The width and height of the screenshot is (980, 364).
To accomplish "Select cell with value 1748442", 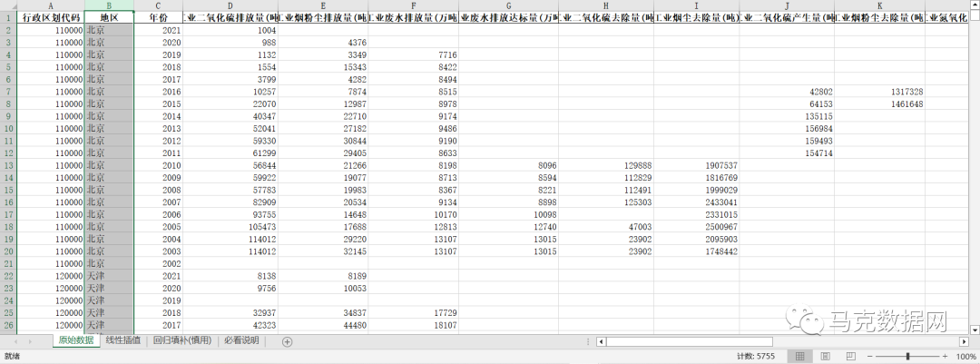I will click(696, 251).
